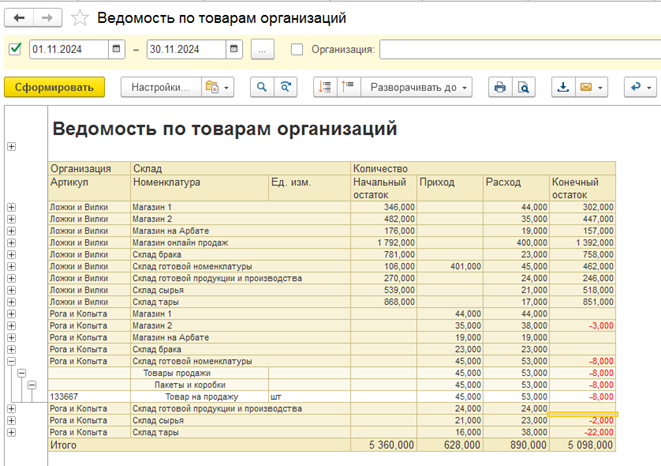661x466 pixels.
Task: Click the magnifier search icon
Action: click(262, 87)
